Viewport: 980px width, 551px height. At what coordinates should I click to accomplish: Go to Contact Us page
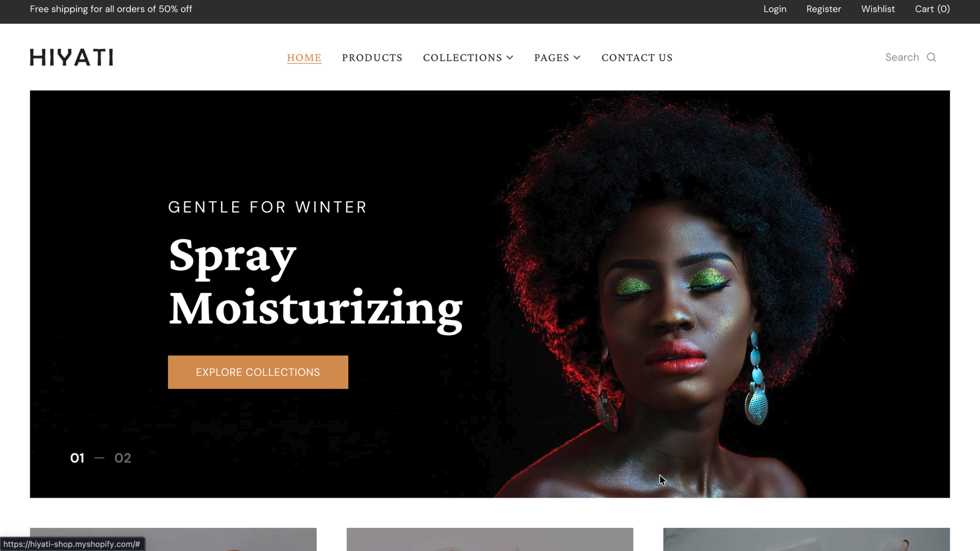tap(637, 58)
